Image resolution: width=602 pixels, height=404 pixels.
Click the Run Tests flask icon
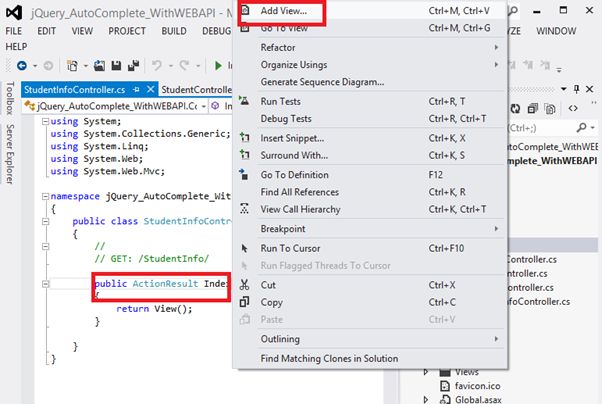tap(244, 101)
